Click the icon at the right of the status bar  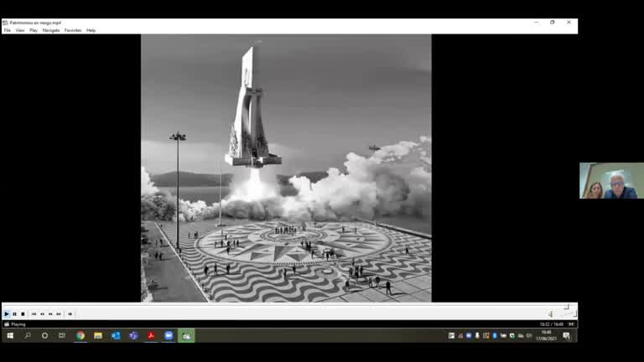pos(571,324)
